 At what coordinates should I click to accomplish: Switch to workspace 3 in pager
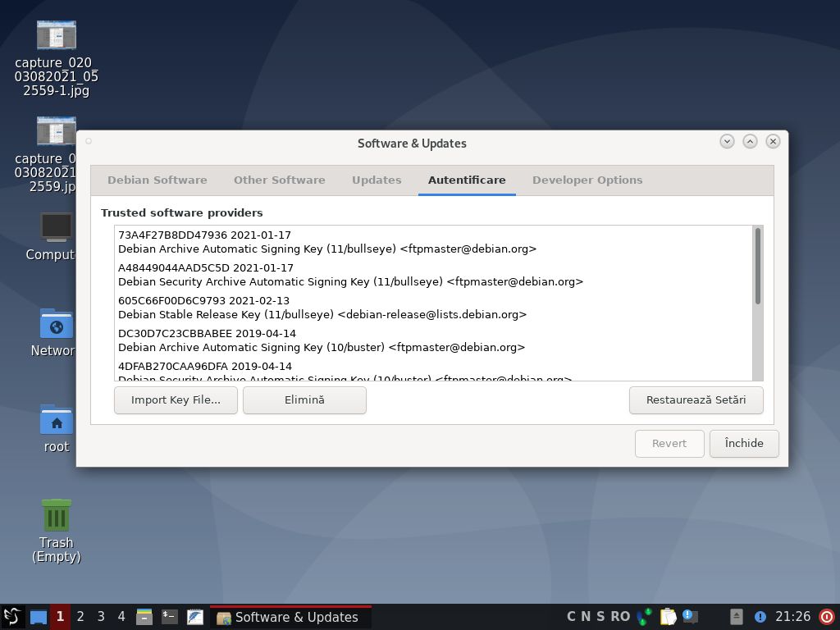[101, 617]
